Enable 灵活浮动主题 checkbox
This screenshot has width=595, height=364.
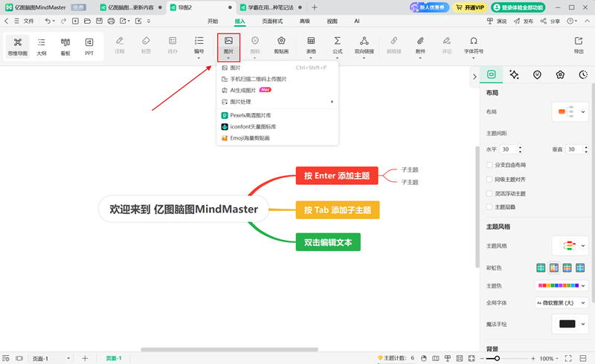(x=489, y=194)
